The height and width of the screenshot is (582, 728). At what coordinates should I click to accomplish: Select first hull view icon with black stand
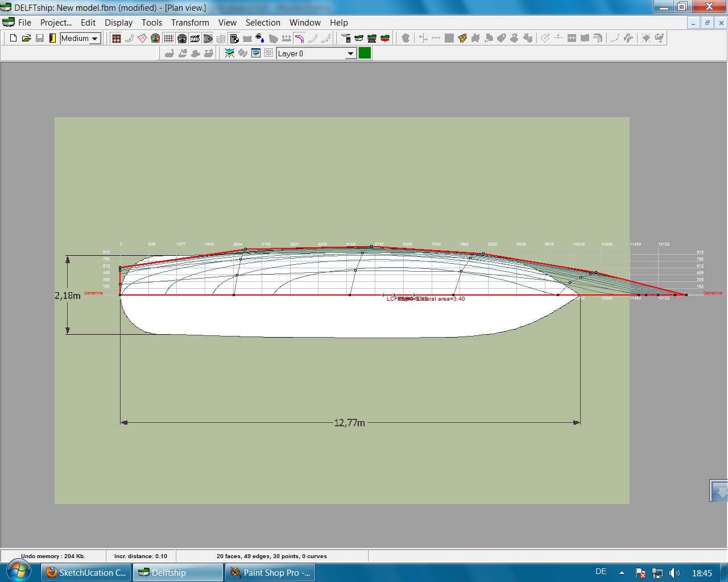[x=346, y=38]
